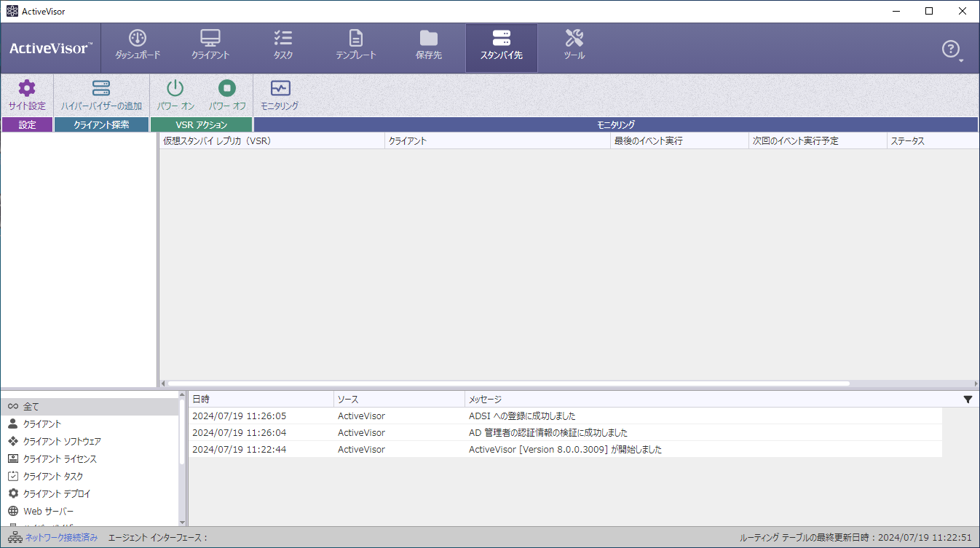This screenshot has height=548, width=980.
Task: Select クライアント デプロイ log category
Action: [90, 494]
